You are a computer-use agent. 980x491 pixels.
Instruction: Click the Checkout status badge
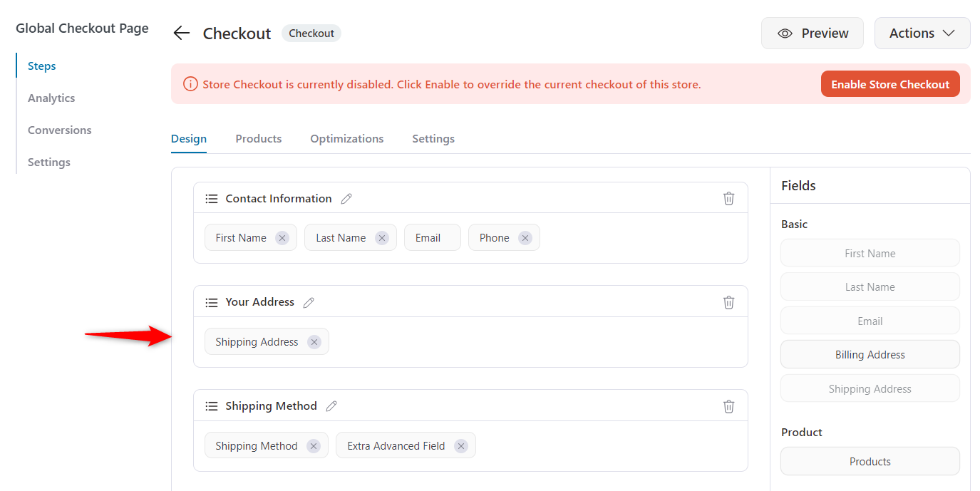click(311, 33)
